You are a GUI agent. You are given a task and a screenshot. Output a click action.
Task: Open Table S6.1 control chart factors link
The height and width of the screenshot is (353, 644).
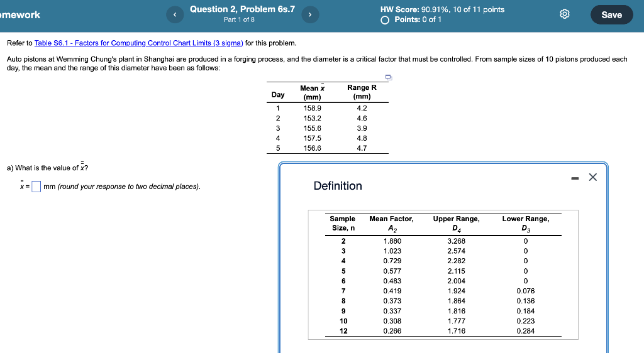point(139,43)
